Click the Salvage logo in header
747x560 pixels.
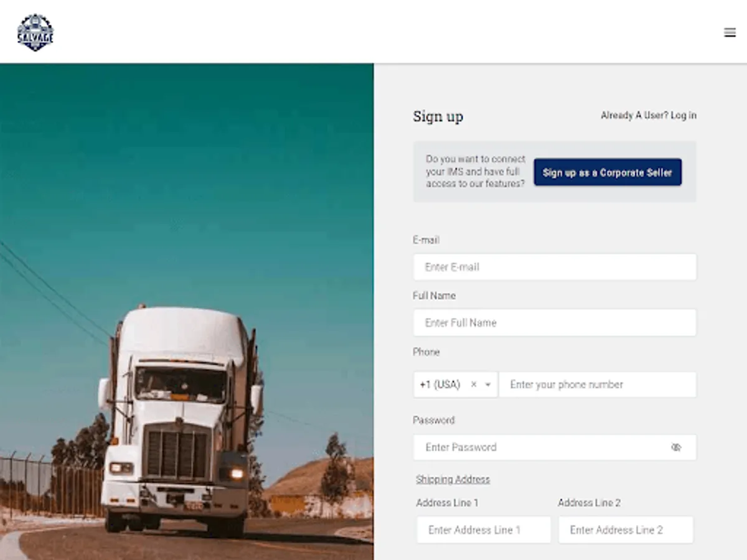point(35,32)
